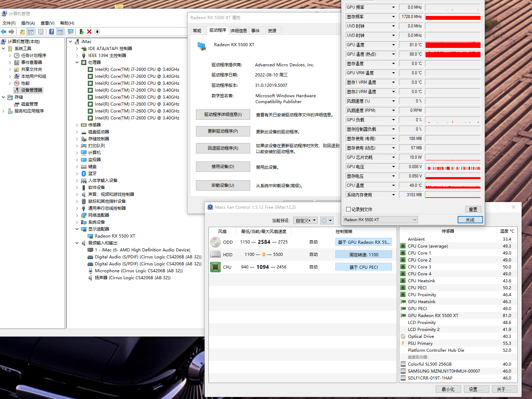Click the 服务和应用程序 icon in the left tree

[10, 111]
